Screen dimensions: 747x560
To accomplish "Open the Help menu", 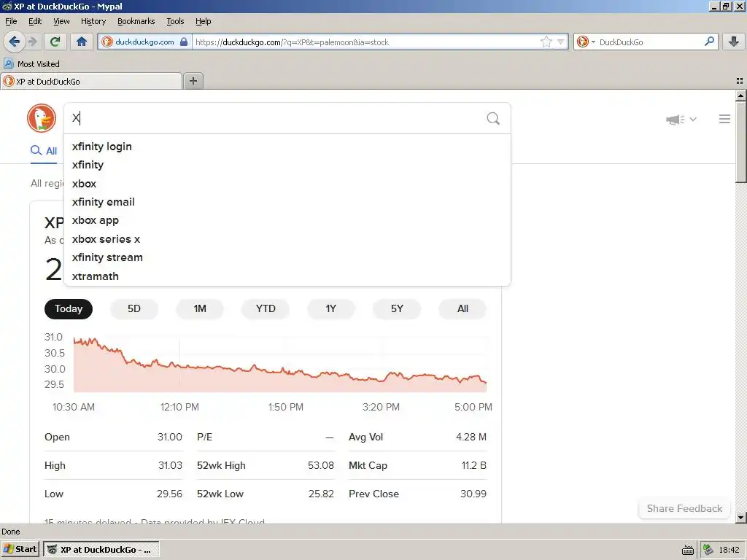I will click(x=203, y=21).
